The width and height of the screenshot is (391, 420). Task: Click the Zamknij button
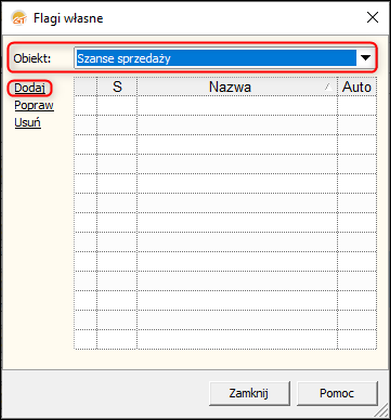[x=249, y=393]
